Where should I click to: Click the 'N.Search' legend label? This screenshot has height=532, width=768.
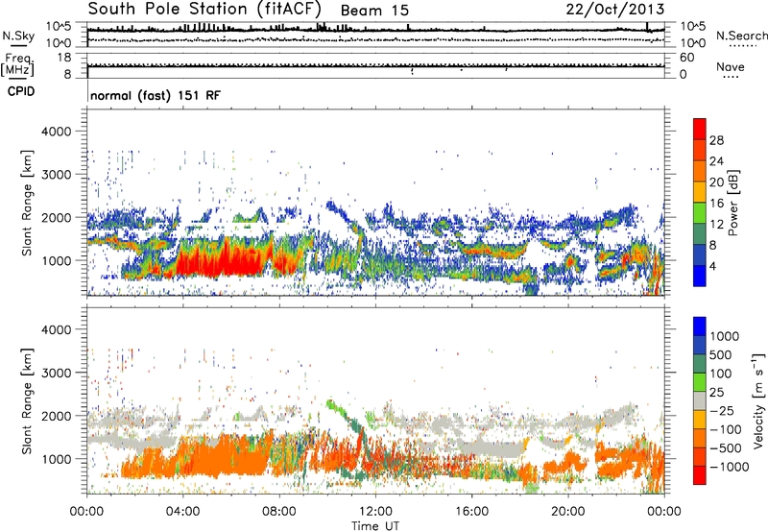[x=742, y=36]
